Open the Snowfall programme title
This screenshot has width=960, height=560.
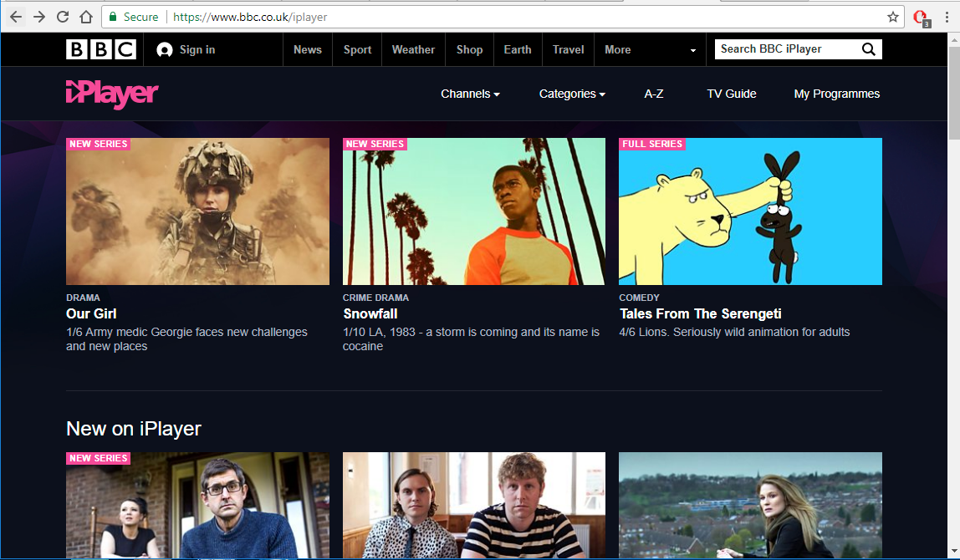click(x=370, y=313)
